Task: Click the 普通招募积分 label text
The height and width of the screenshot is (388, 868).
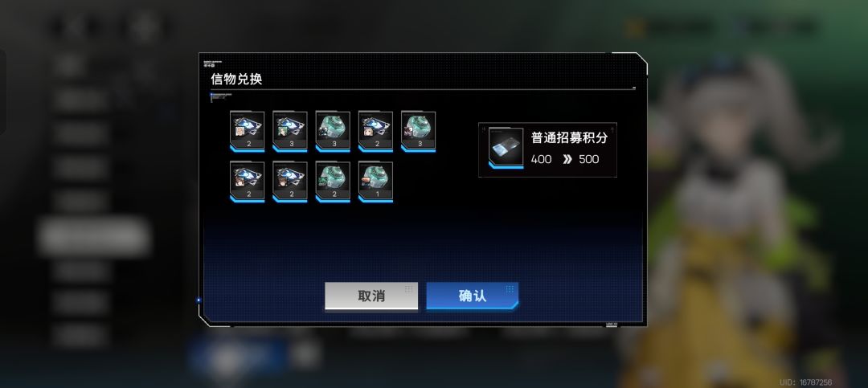Action: (569, 138)
